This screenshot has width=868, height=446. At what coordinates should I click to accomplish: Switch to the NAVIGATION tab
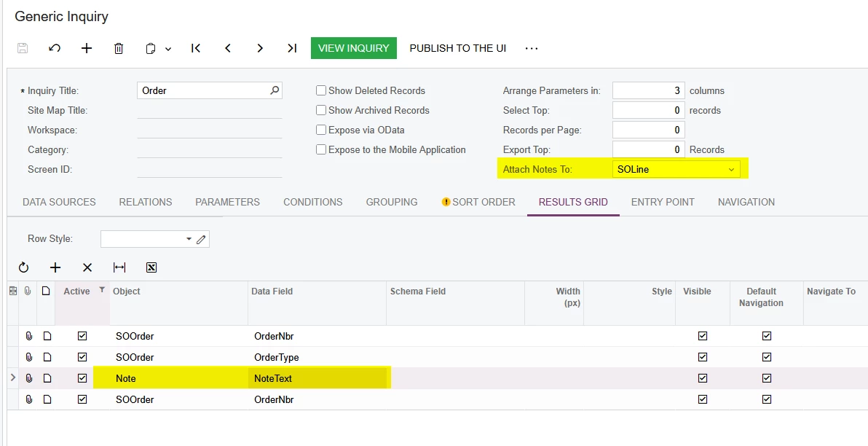[746, 202]
